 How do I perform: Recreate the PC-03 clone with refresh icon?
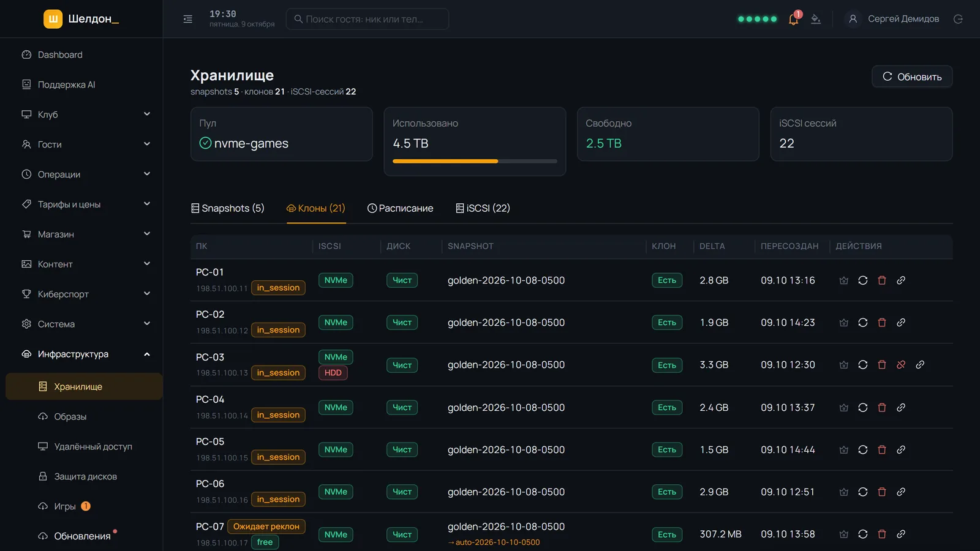tap(863, 365)
